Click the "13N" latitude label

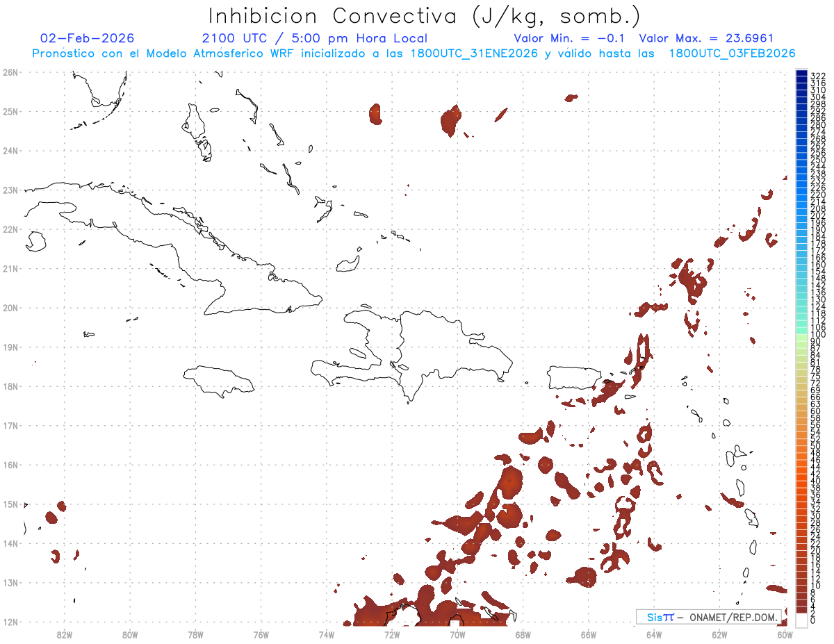(10, 582)
